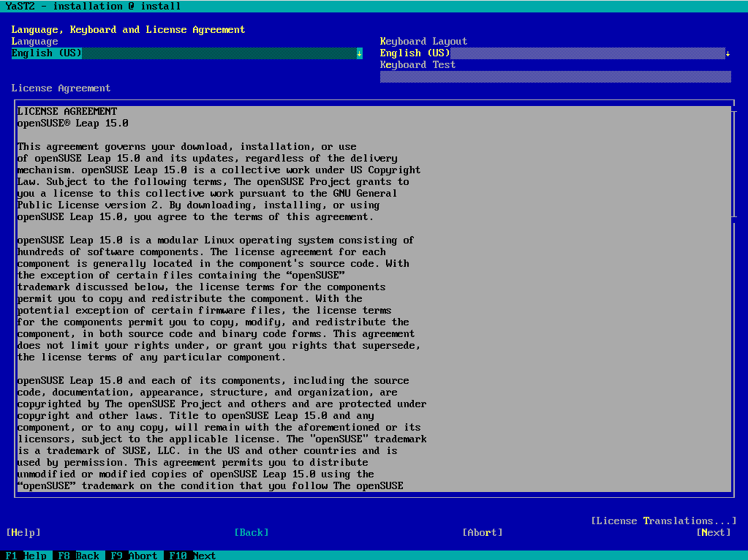Click the [Help] button

[23, 532]
